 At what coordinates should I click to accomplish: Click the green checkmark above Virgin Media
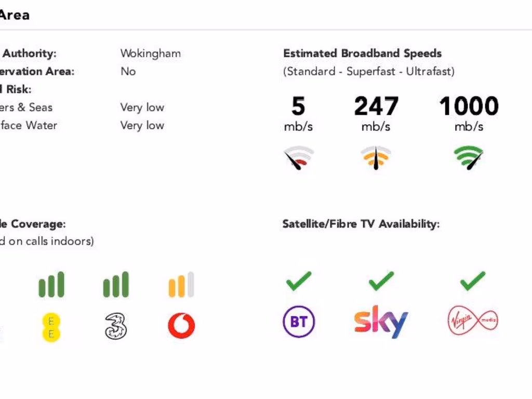[x=473, y=281]
